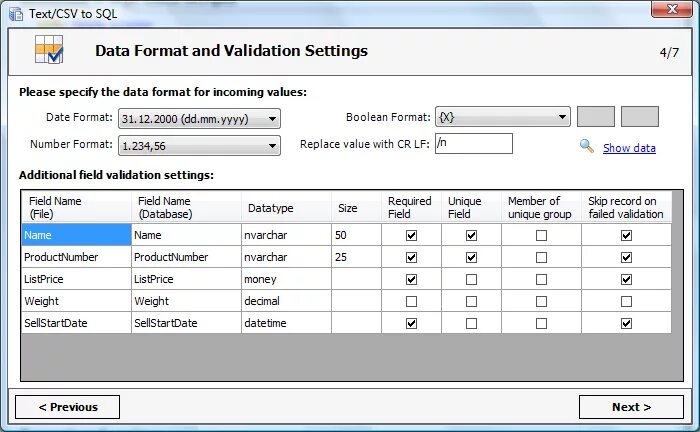
Task: Uncheck Required Field for the Name row
Action: coord(411,235)
